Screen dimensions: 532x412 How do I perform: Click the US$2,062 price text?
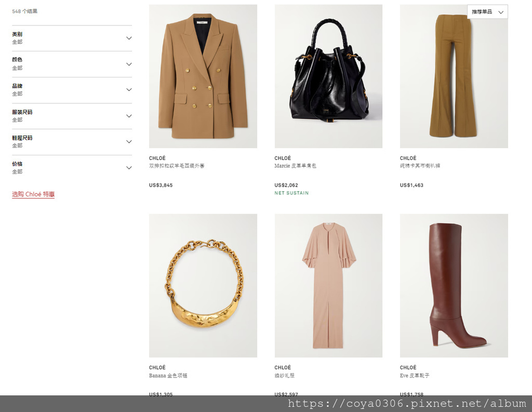pyautogui.click(x=286, y=185)
